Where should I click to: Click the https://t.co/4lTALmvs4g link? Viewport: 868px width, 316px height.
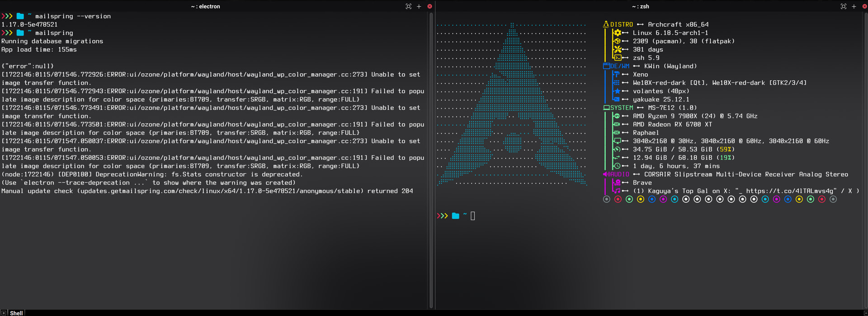(791, 191)
